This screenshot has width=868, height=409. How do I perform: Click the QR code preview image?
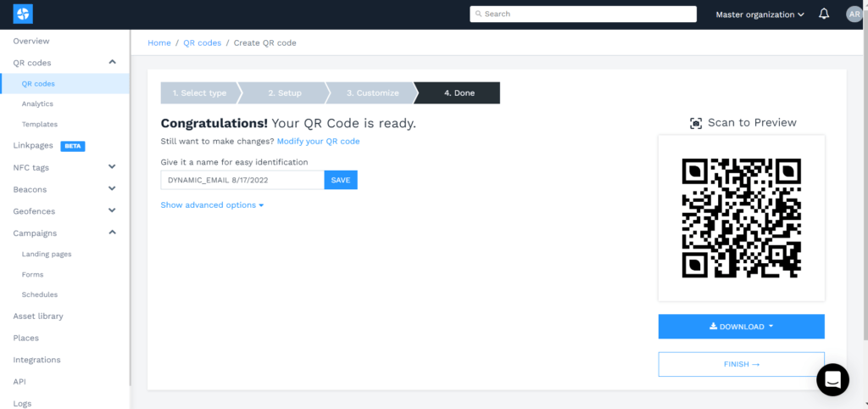pos(741,218)
